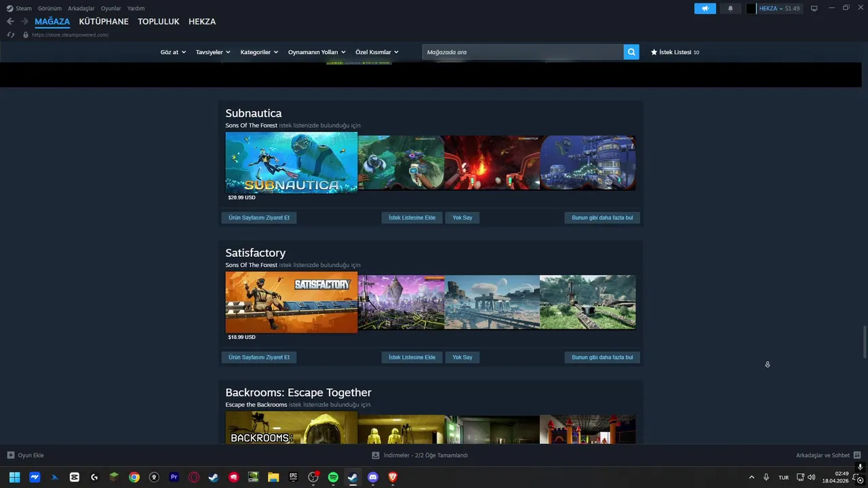Open Epic Games Launcher from taskbar
868x488 pixels.
coord(293,477)
